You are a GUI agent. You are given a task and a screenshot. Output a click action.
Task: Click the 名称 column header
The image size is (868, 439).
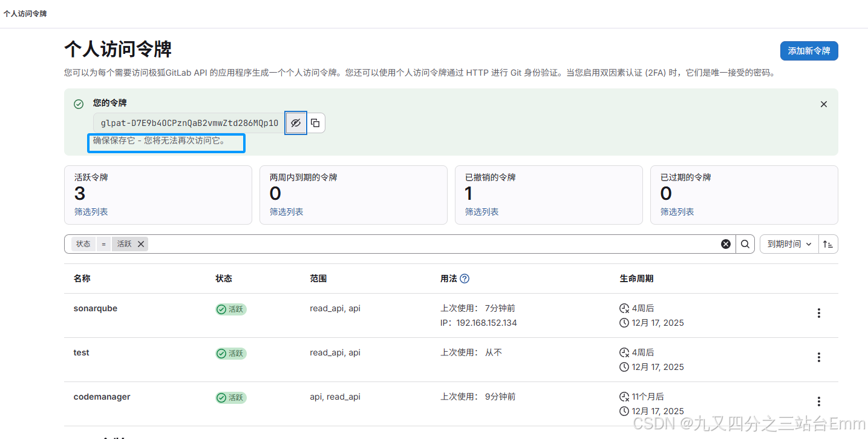[82, 279]
